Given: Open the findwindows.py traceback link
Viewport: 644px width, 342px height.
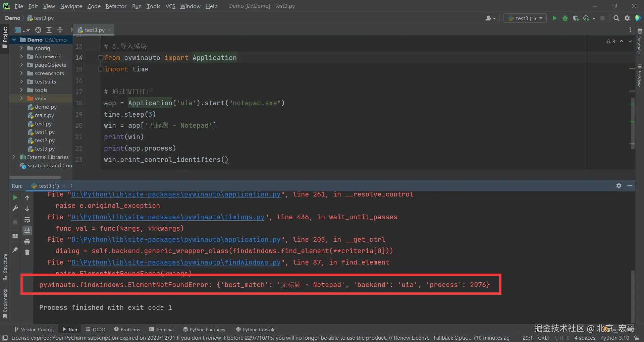Looking at the screenshot, I should point(176,262).
